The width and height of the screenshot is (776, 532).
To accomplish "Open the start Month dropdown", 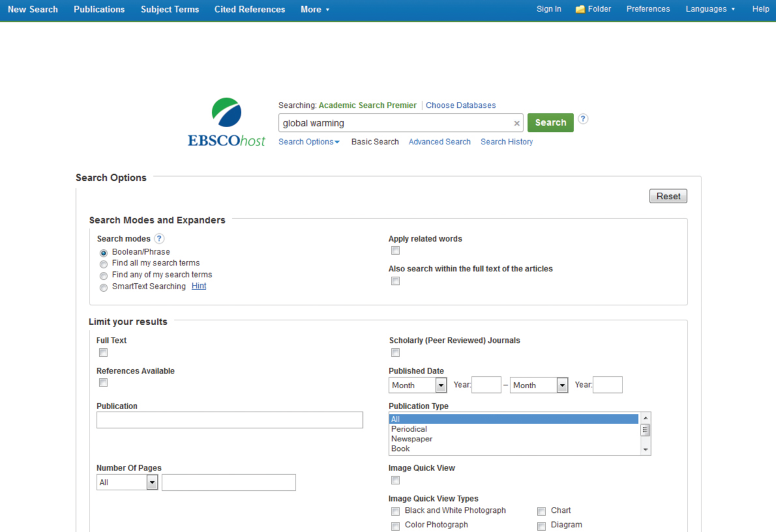I will click(x=417, y=385).
